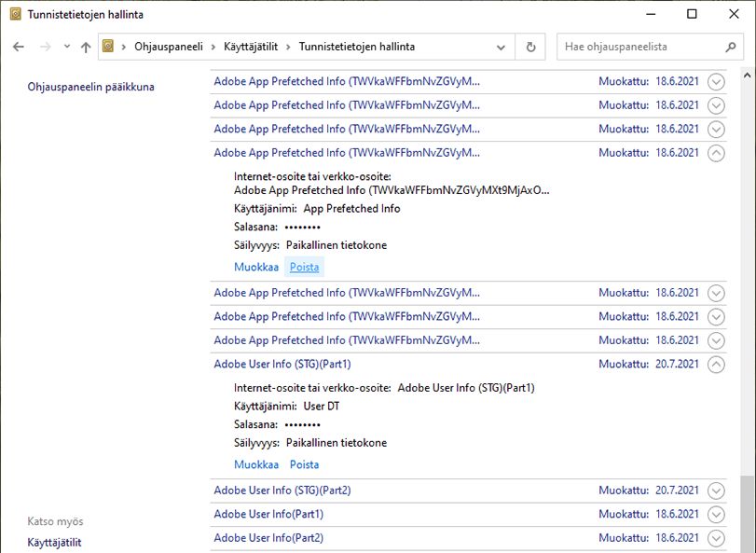Screen dimensions: 756x553
Task: Open the address bar history dropdown chevron
Action: point(501,48)
